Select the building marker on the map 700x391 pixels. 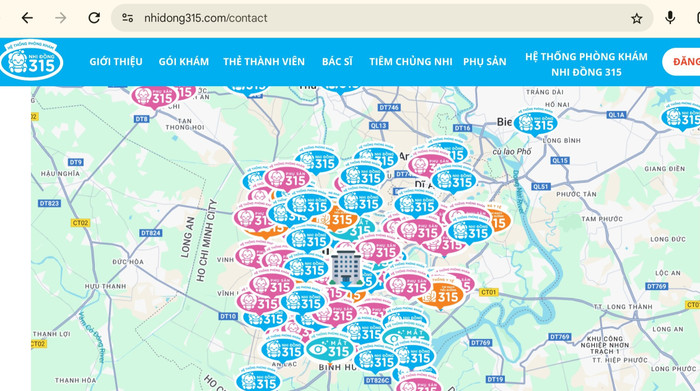click(346, 267)
